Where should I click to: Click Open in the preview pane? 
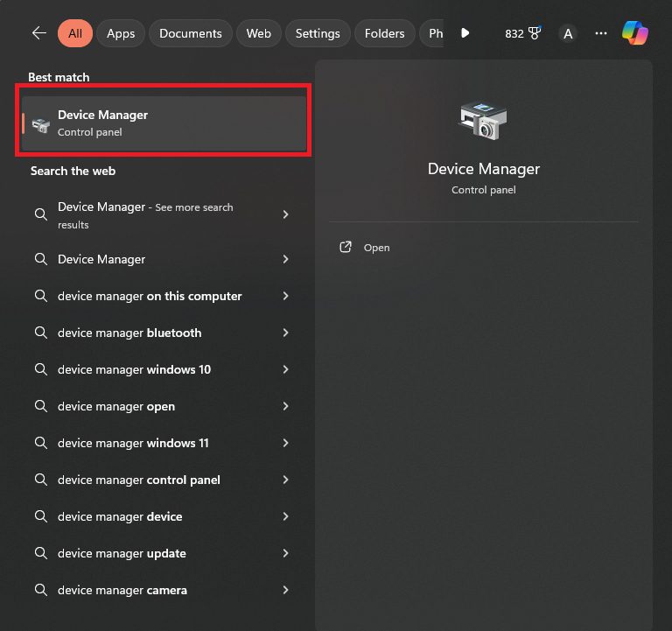click(376, 248)
